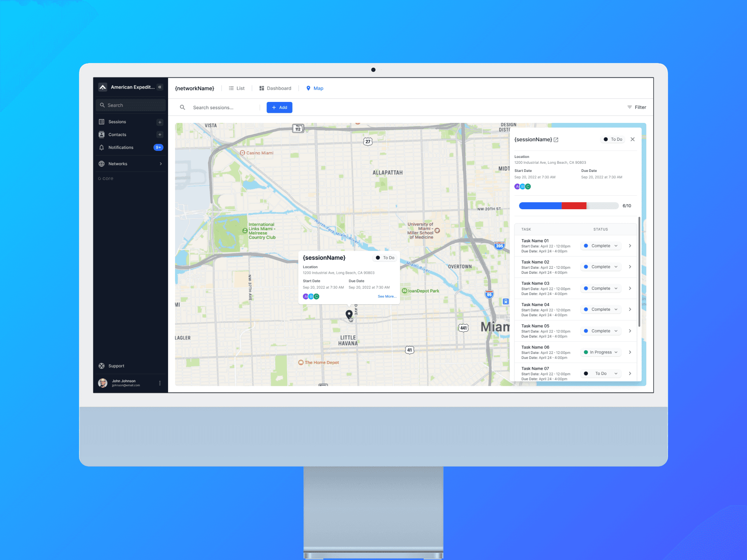Screen dimensions: 747x560
Task: Open Task Name 07 To Do dropdown
Action: click(x=601, y=374)
